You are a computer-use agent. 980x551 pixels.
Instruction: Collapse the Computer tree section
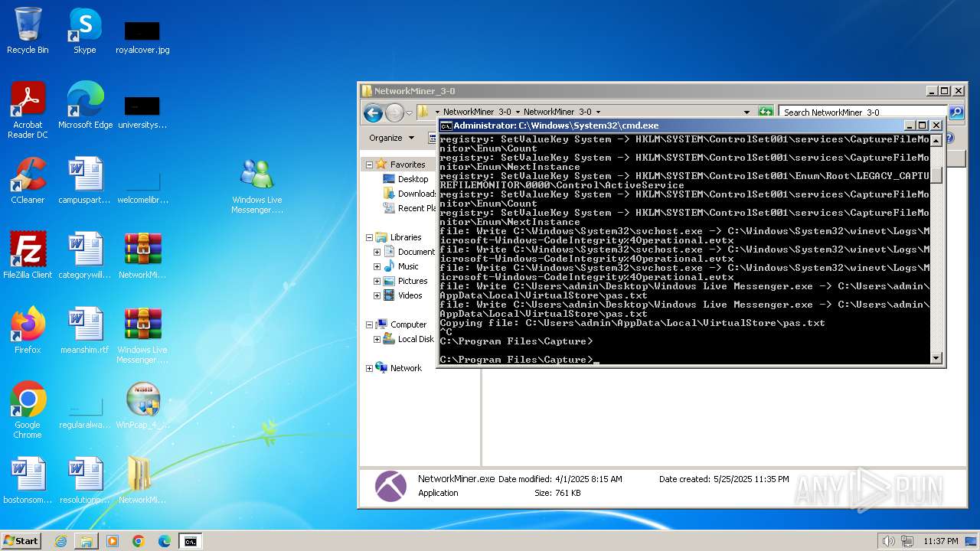[x=369, y=324]
